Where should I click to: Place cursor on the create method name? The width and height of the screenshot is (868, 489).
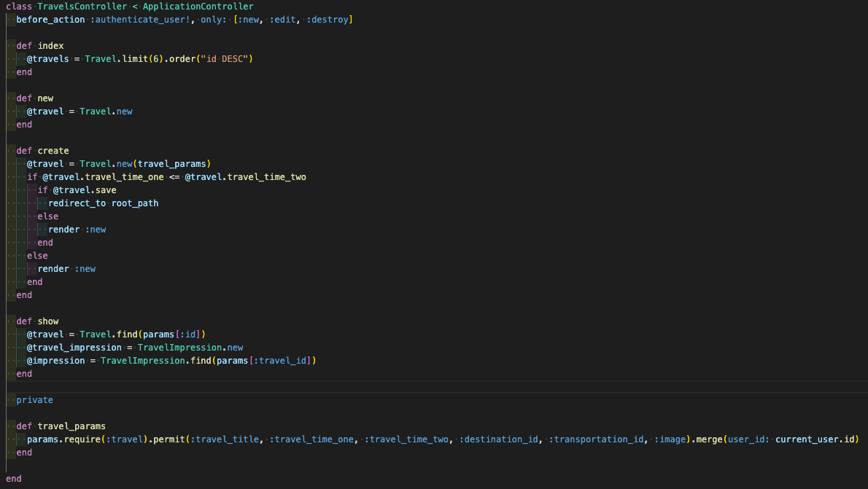click(53, 151)
